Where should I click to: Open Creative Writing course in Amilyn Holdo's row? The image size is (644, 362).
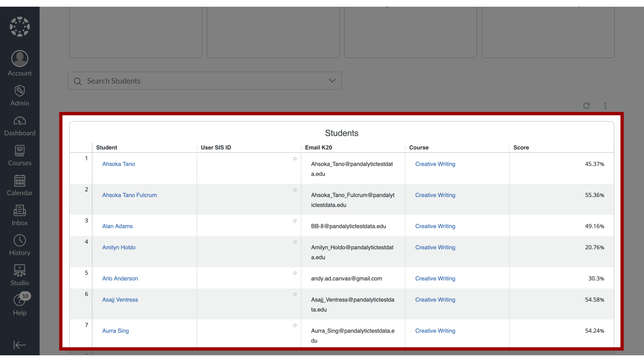pyautogui.click(x=435, y=247)
